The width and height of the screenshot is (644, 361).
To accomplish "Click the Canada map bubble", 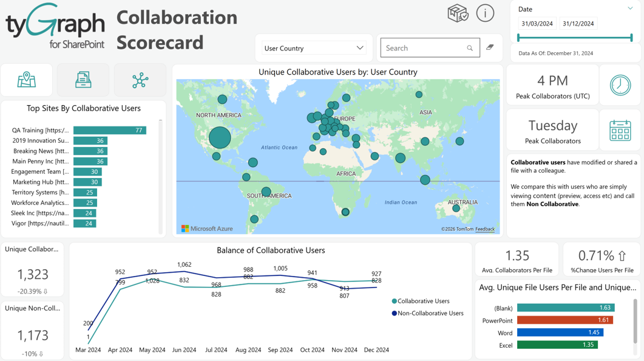I will click(x=222, y=99).
